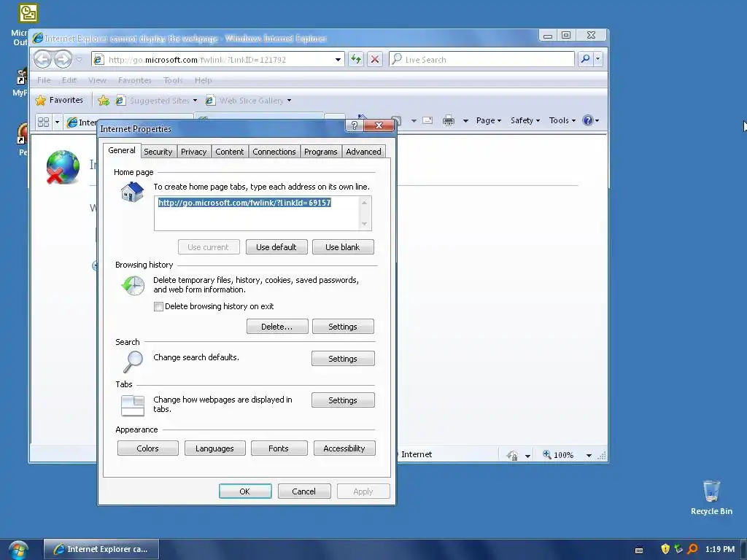Click the Live Search magnifier button

[x=586, y=59]
